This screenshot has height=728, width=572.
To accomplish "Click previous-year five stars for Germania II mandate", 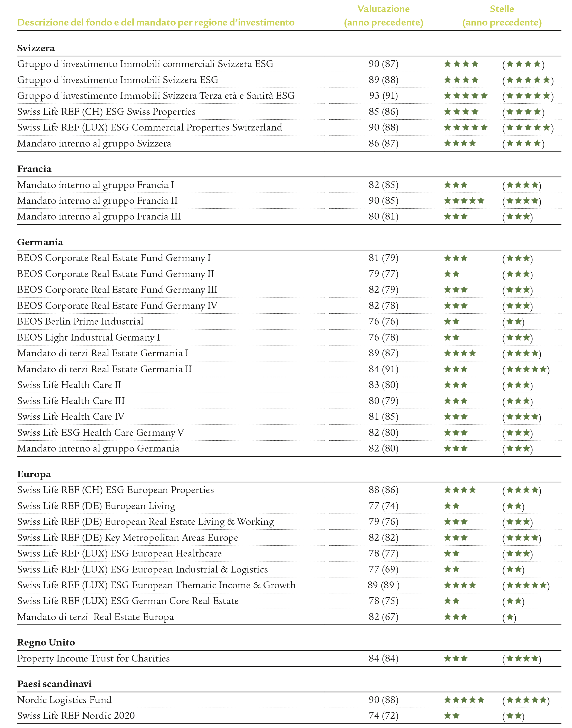I will (x=526, y=370).
